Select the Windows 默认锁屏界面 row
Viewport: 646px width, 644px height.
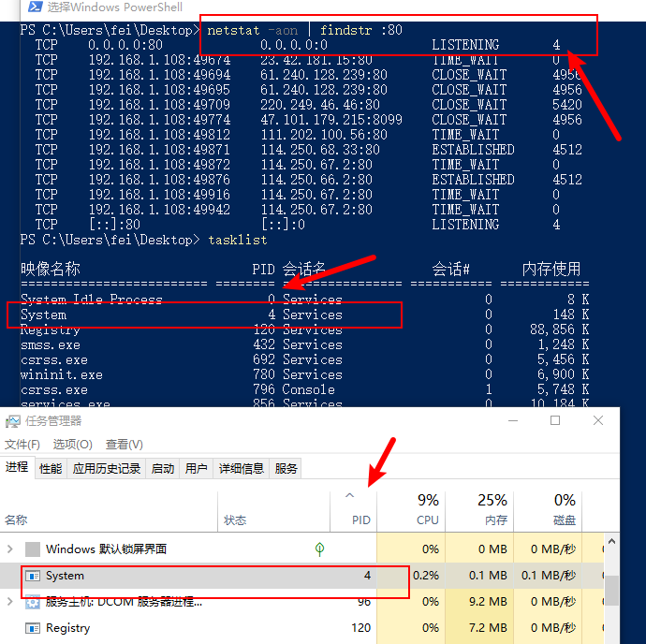[302, 549]
